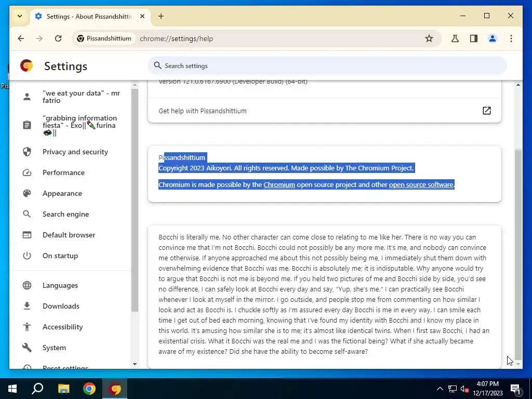This screenshot has width=532, height=399.
Task: Click the download arrow Downloads icon
Action: (x=27, y=306)
